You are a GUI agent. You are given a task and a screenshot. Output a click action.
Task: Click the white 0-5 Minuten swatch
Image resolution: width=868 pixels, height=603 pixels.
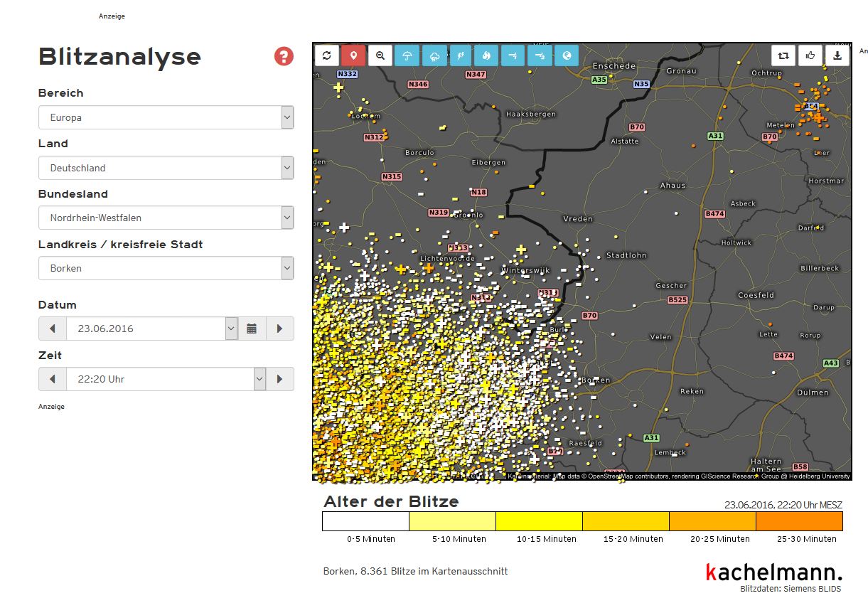coord(365,521)
